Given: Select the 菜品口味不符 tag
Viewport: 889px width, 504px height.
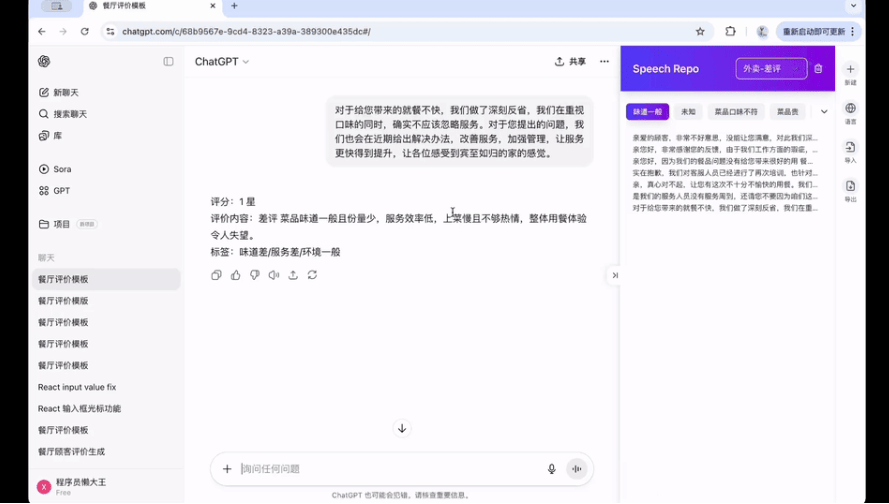Looking at the screenshot, I should (735, 112).
